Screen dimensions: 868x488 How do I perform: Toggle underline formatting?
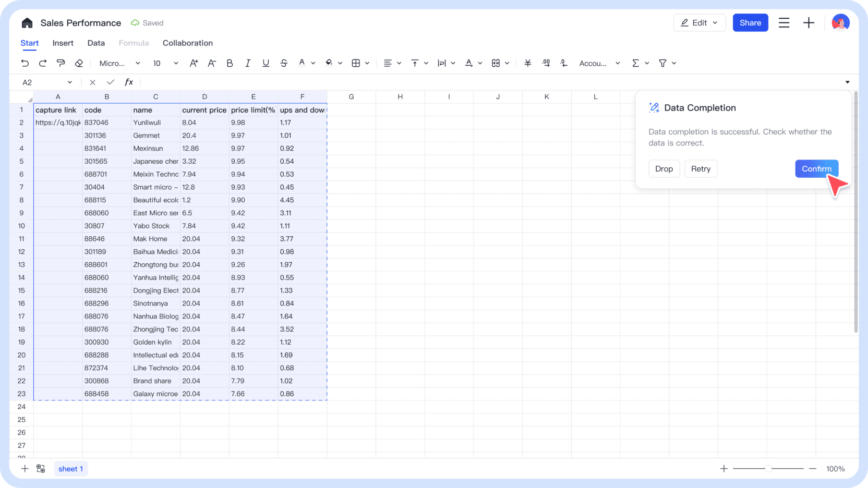tap(266, 63)
